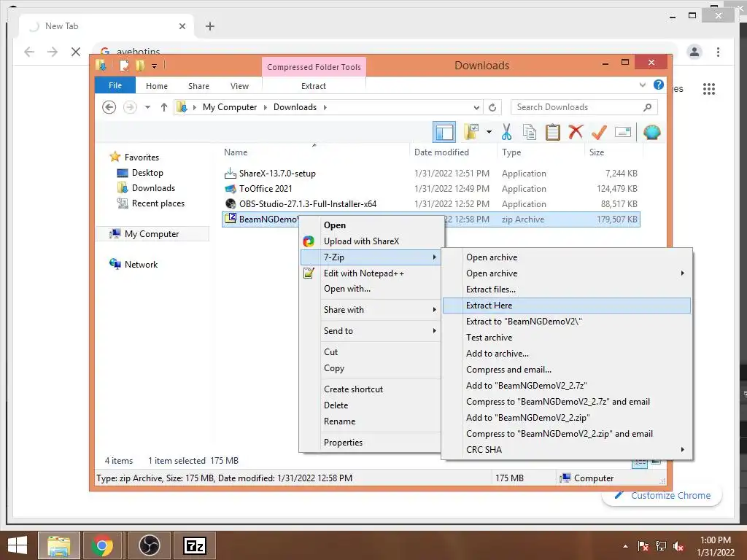Choose Test archive in 7-Zip submenu
Viewport: 747px width, 560px height.
(x=566, y=337)
